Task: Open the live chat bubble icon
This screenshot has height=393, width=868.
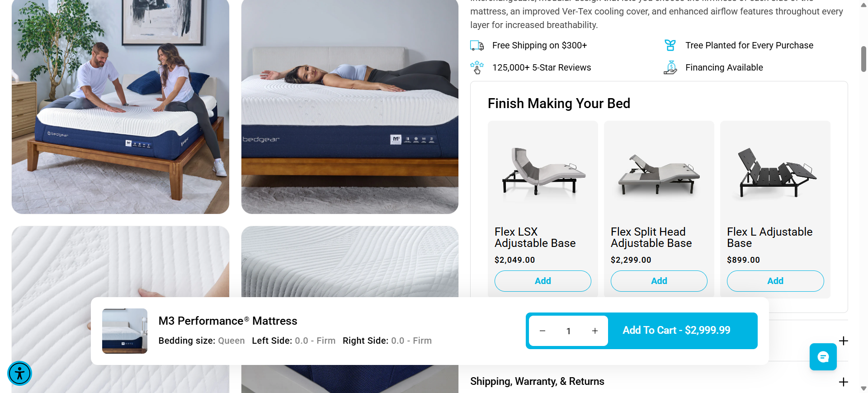Action: 823,357
